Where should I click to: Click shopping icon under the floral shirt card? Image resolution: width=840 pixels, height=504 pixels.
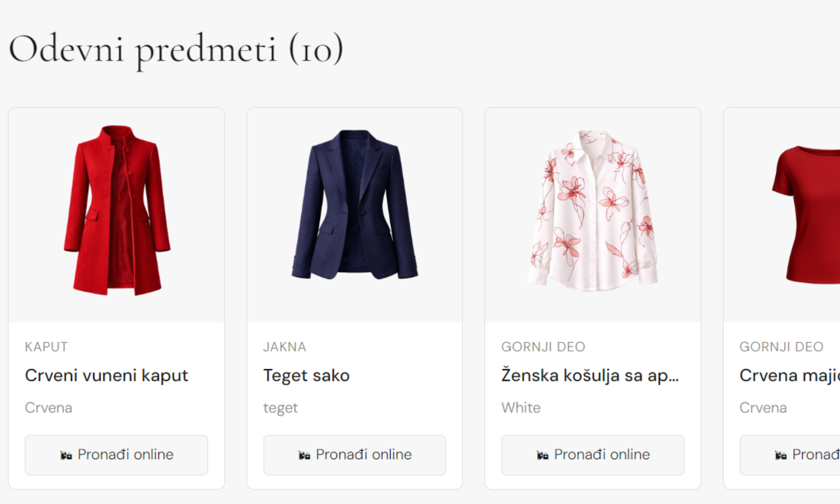point(542,455)
